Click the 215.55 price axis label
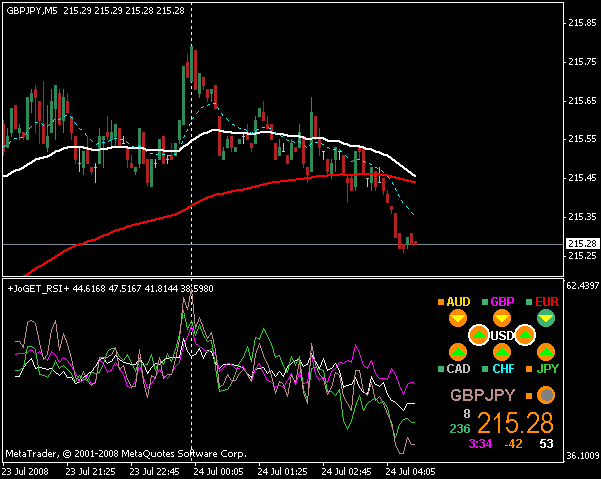This screenshot has width=601, height=479. click(582, 139)
